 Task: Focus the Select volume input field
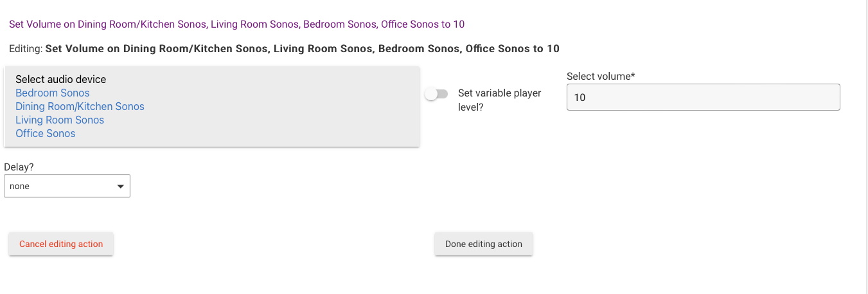click(x=703, y=98)
